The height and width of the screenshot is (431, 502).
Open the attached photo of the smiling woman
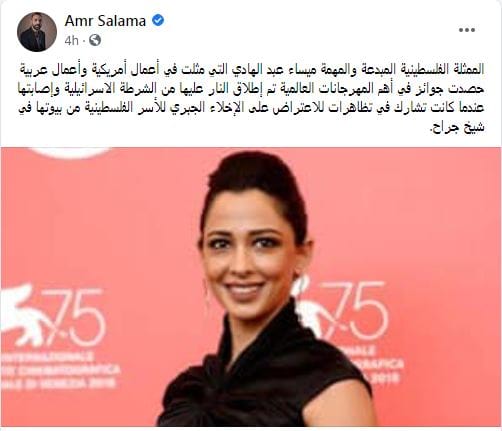pyautogui.click(x=251, y=287)
